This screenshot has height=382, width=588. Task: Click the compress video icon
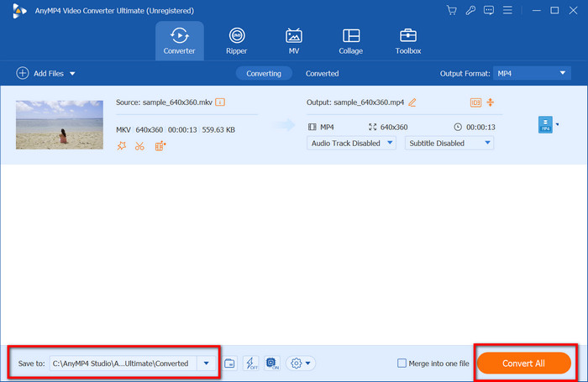490,102
